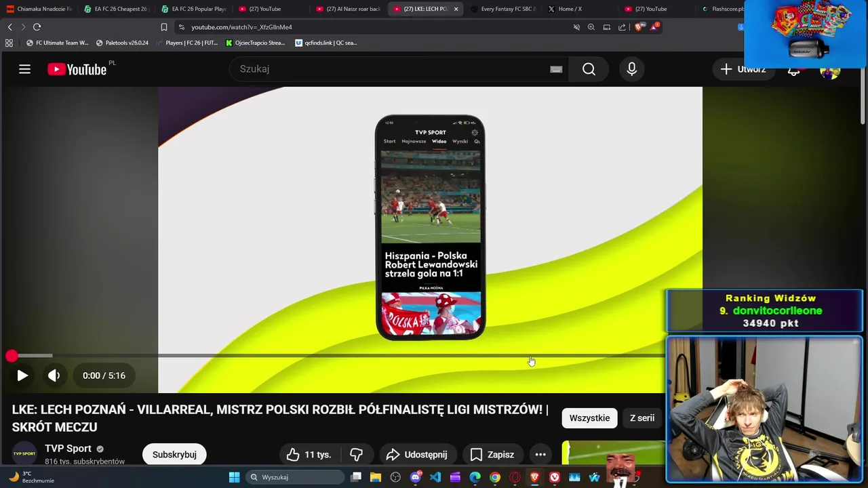Open the apps grid in bookmarks bar
This screenshot has width=868, height=488.
pos(9,43)
